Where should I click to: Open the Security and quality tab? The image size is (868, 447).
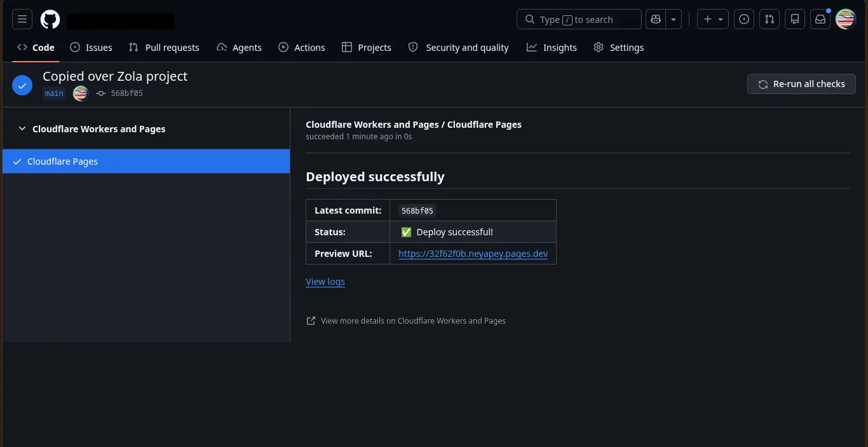458,47
